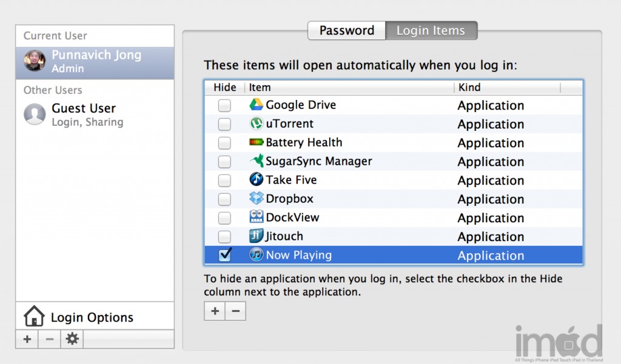The height and width of the screenshot is (364, 621).
Task: Open the gear action menu under users
Action: pos(72,339)
